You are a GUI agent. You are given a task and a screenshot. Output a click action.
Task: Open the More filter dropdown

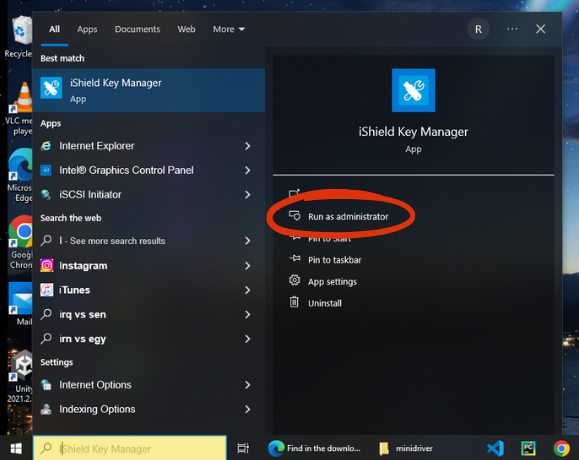coord(229,29)
